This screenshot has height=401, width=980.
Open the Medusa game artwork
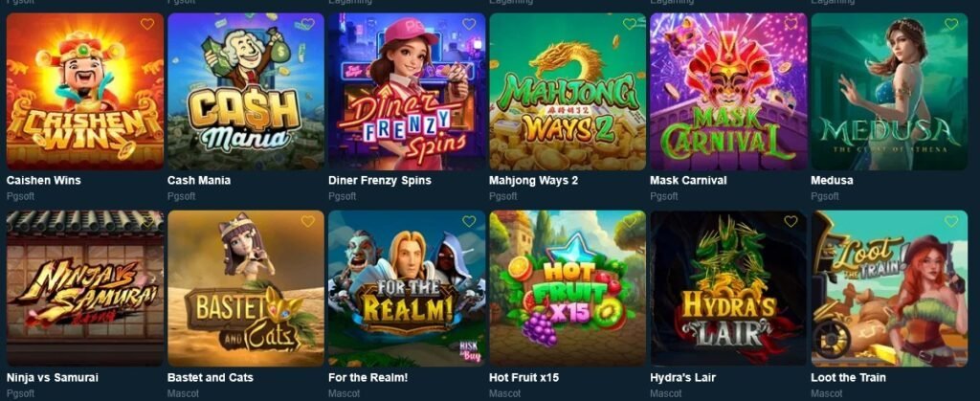tap(889, 91)
